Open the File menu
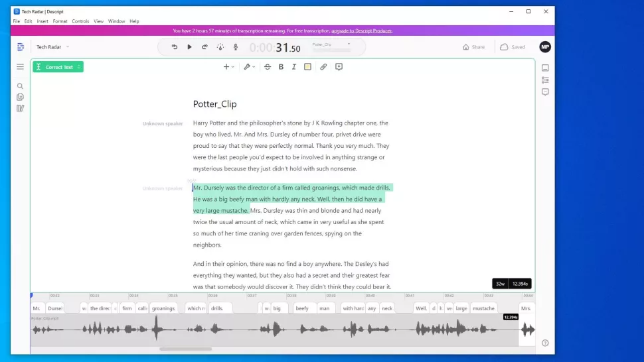The width and height of the screenshot is (644, 362). pos(17,21)
